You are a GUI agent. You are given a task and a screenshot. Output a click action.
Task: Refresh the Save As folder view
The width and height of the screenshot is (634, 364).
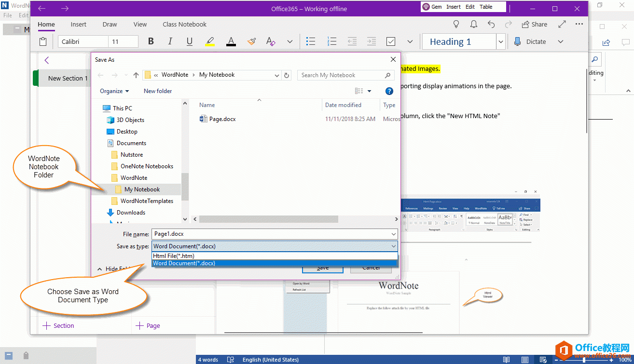point(287,75)
